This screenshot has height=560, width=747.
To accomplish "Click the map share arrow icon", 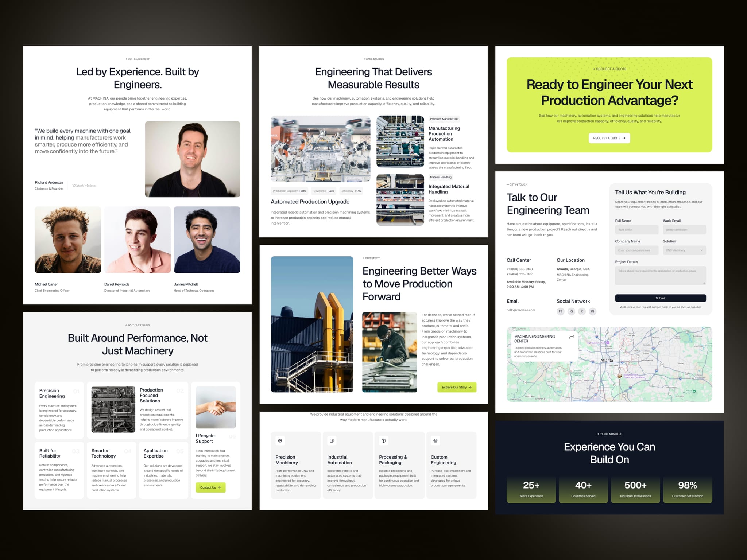I will 572,337.
